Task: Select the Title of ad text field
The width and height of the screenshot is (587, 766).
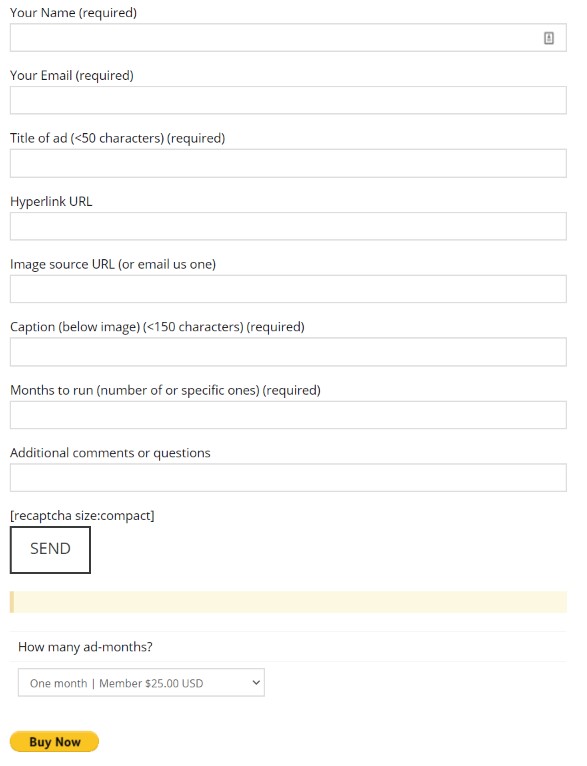Action: pos(288,163)
